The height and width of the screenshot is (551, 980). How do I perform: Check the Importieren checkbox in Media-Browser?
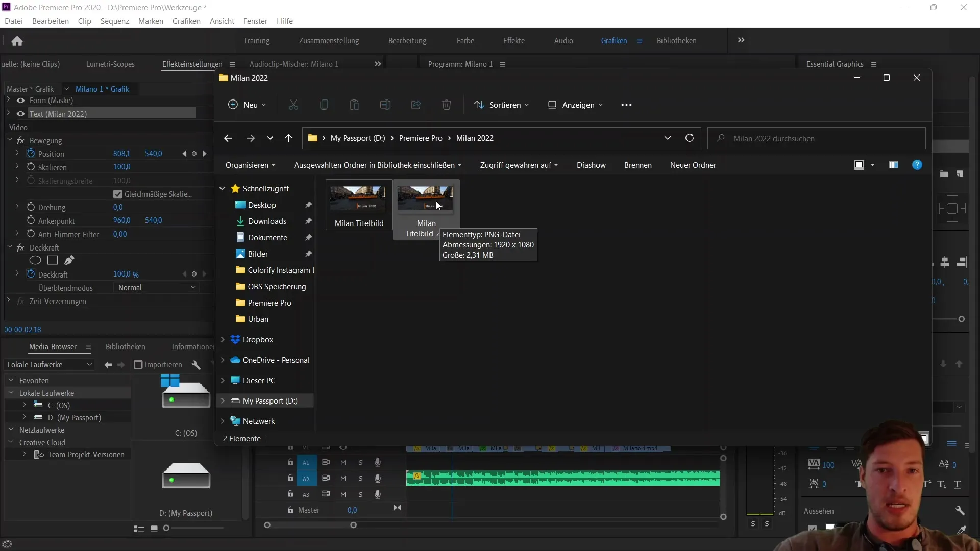[x=138, y=365]
